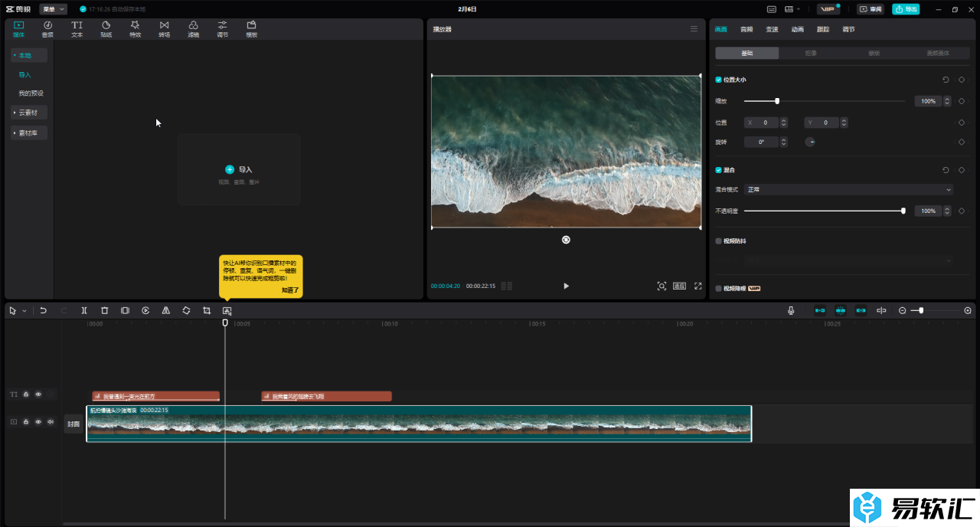Open the 贴纸 stickers panel
980x527 pixels.
point(106,29)
